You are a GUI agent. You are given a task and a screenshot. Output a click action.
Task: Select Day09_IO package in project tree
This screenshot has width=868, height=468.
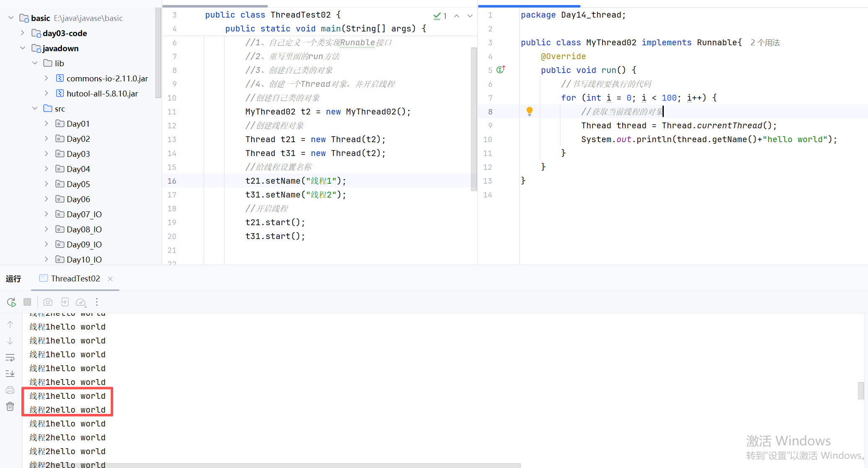[x=84, y=244]
